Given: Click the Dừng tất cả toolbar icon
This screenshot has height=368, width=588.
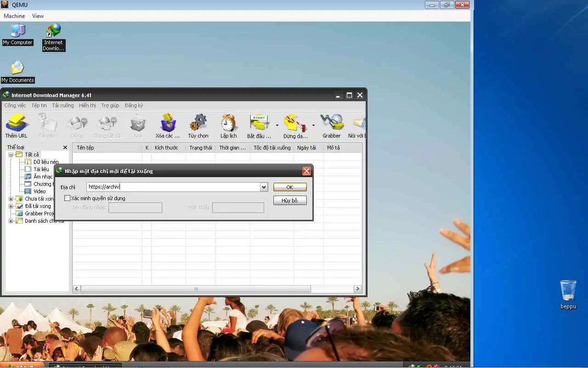Looking at the screenshot, I should 107,126.
